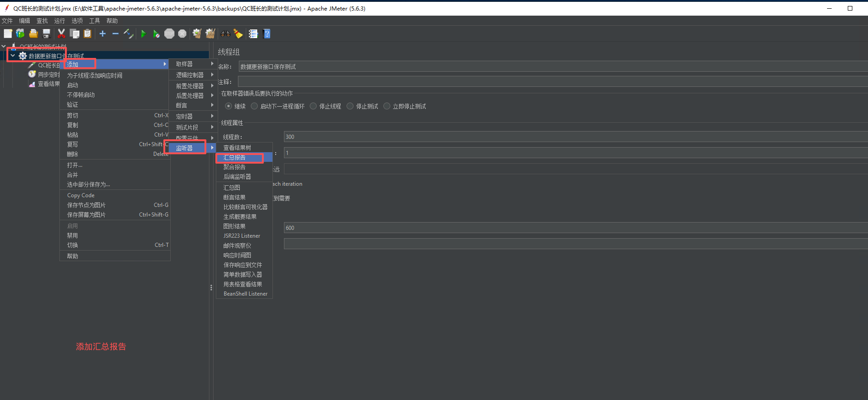Click the Save floppy disk icon
868x400 pixels.
pyautogui.click(x=46, y=34)
